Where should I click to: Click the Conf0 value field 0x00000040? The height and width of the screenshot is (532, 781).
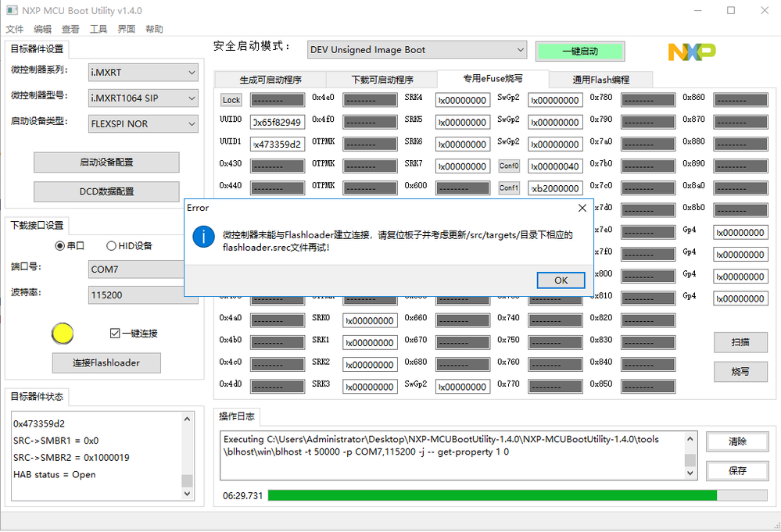555,166
